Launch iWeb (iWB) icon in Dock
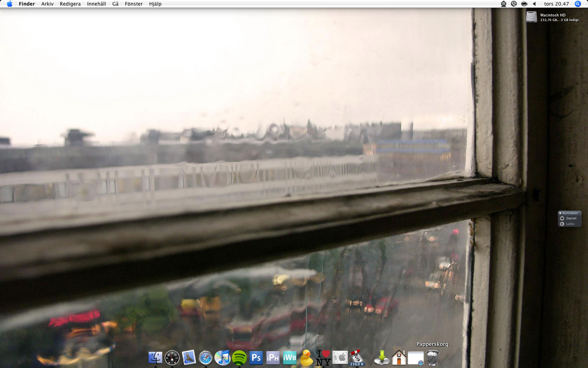The width and height of the screenshot is (588, 368). pyautogui.click(x=289, y=358)
